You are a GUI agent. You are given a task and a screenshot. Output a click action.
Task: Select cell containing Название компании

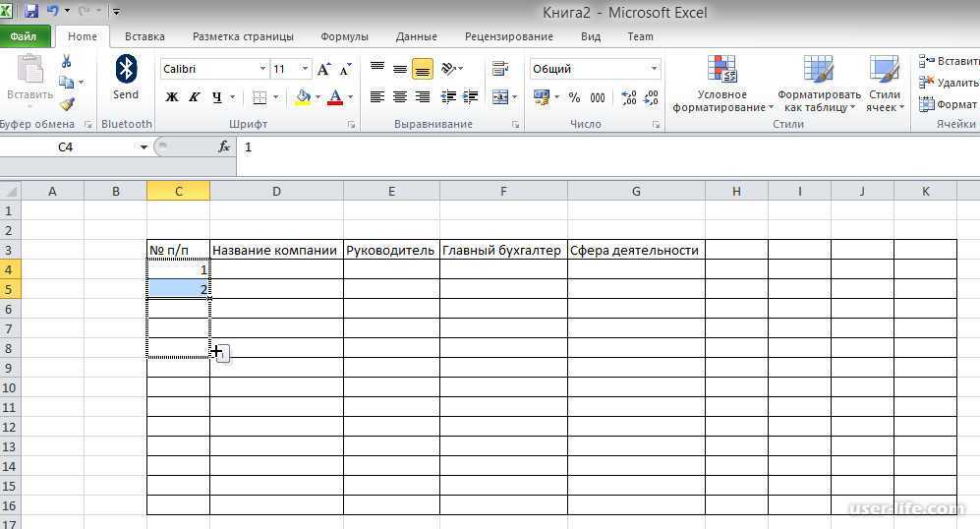[276, 250]
